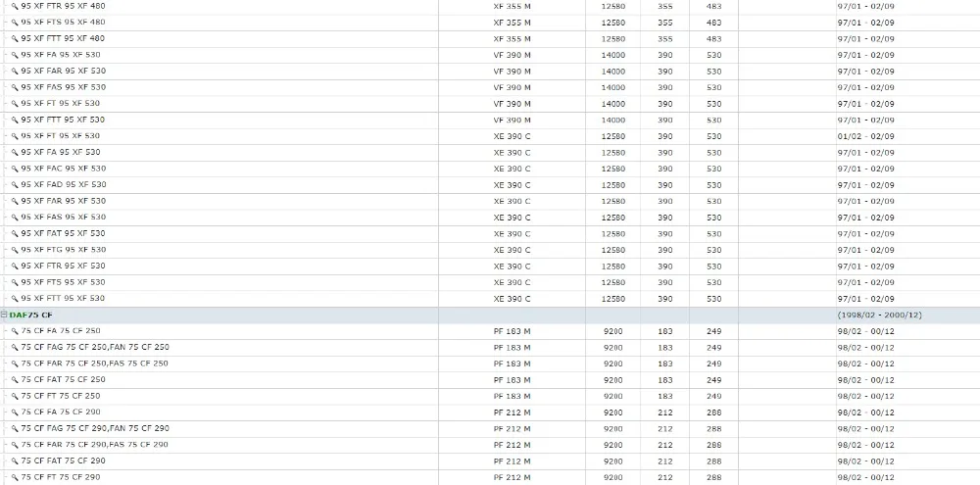This screenshot has width=980, height=485.
Task: Click magnifier icon of 75 CF FAG 75 CF 250 row
Action: [15, 347]
